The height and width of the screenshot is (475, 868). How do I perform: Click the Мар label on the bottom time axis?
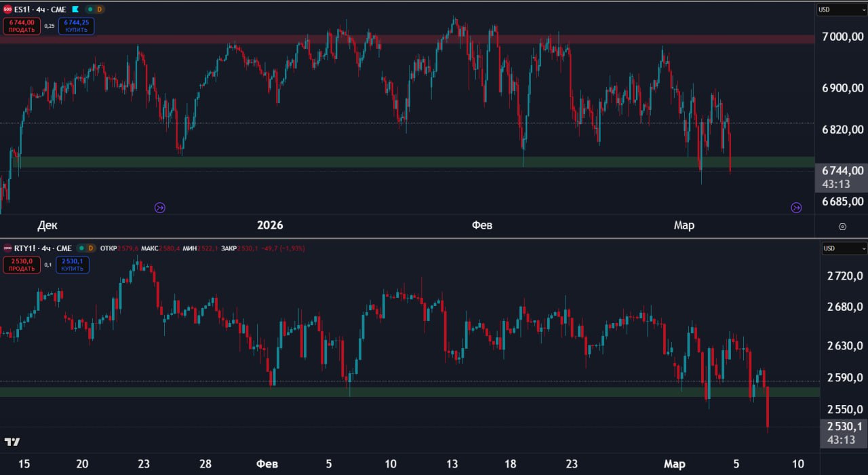[x=674, y=464]
